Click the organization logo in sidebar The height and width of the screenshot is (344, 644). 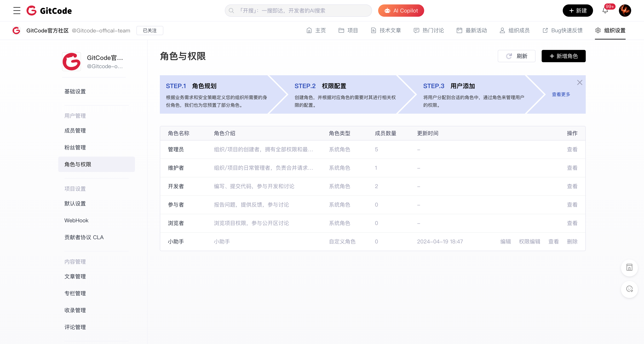pos(71,62)
